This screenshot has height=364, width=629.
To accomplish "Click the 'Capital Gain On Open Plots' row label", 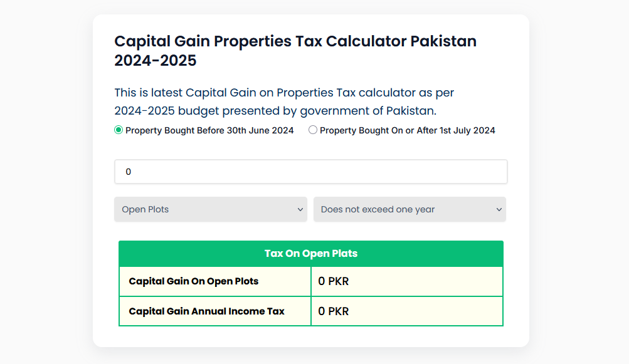I will point(194,281).
